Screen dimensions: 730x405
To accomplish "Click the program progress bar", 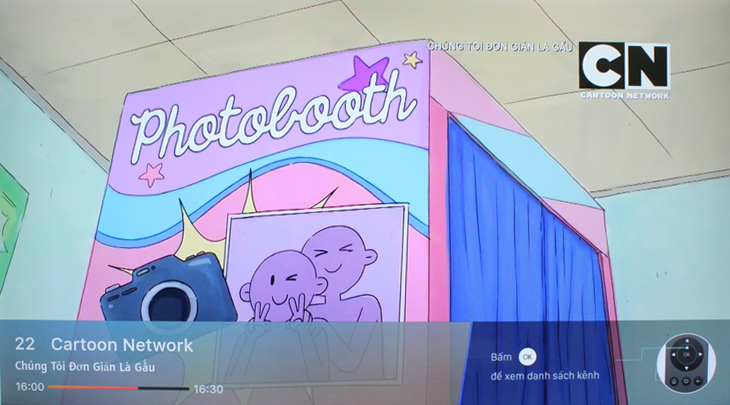I will pyautogui.click(x=119, y=388).
